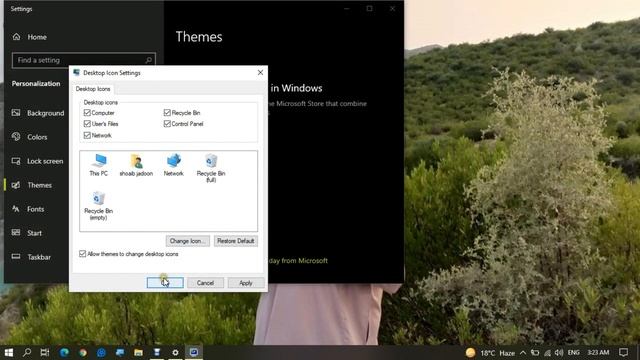Cancel the Desktop Icon Settings dialog
640x360 pixels.
(x=205, y=283)
